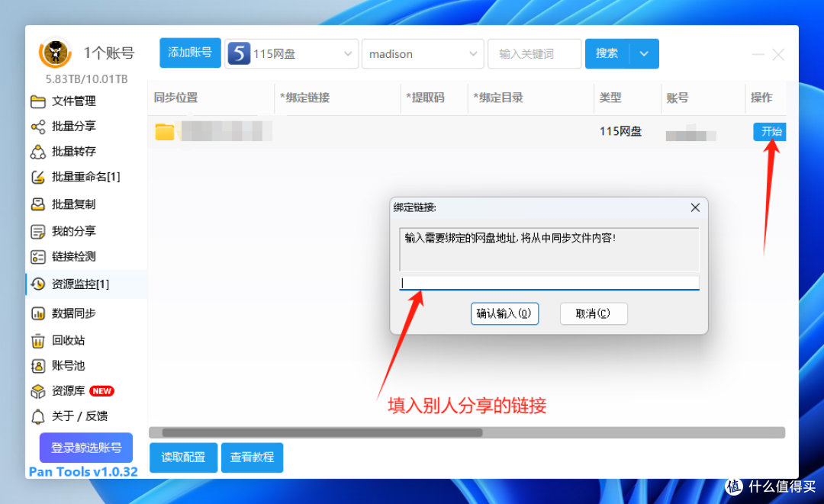Click the 查看教程 button
Image resolution: width=824 pixels, height=504 pixels.
coord(253,457)
